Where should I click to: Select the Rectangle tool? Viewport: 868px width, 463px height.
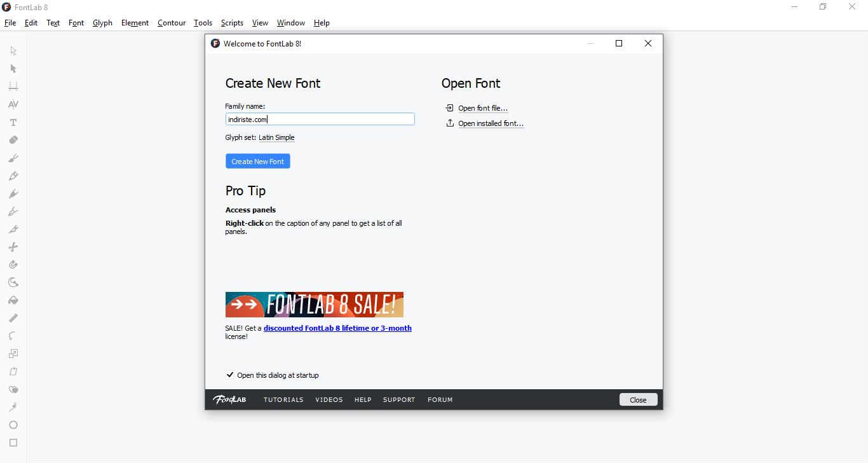[x=13, y=443]
